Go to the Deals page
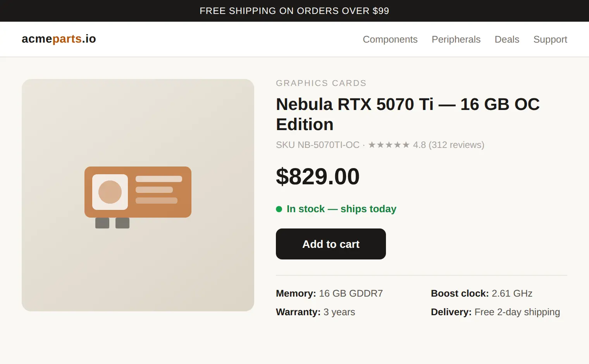This screenshot has width=589, height=364. pyautogui.click(x=507, y=39)
